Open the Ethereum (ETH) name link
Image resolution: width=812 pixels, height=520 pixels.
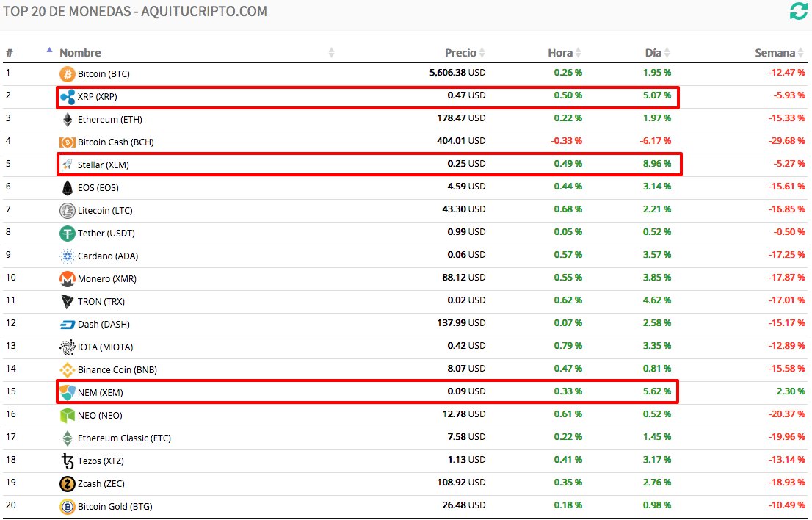pos(110,120)
